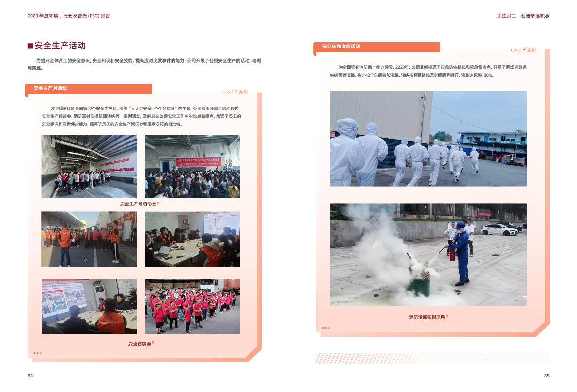Image resolution: width=577 pixels, height=392 pixels.
Task: Open the fire extinguisher drill photo
Action: click(428, 254)
